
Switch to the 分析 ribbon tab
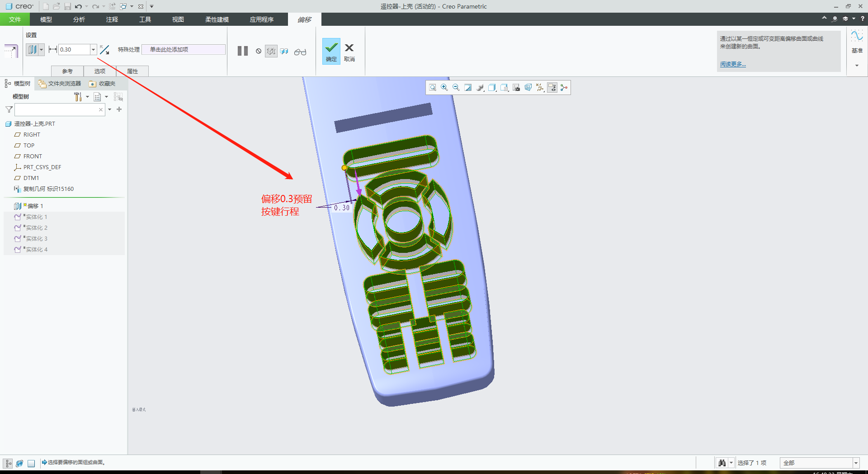(79, 19)
